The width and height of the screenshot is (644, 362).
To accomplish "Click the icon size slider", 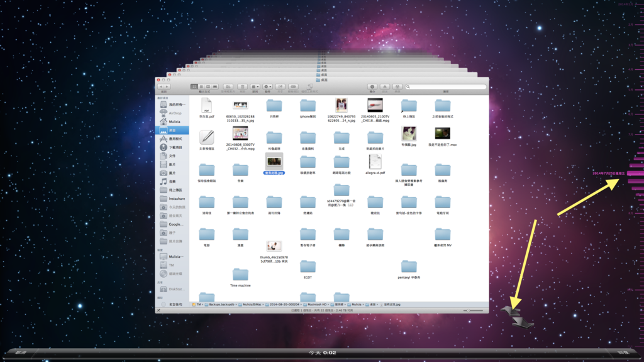I will click(x=473, y=310).
